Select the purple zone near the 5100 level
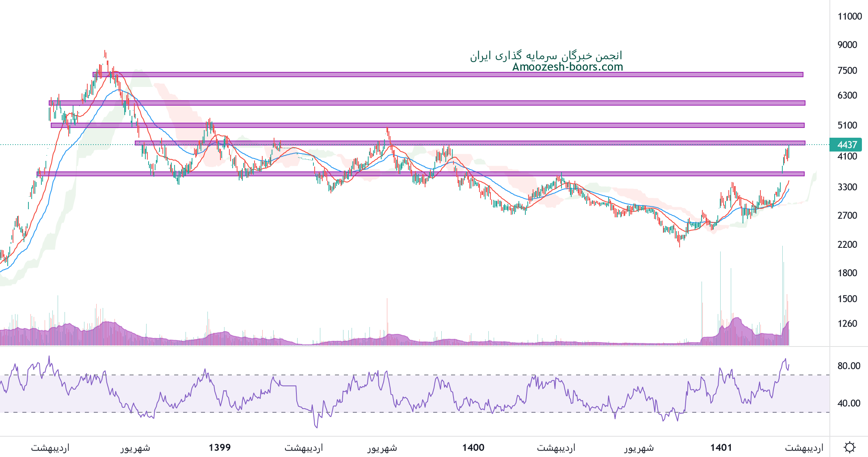This screenshot has height=457, width=868. tap(447, 126)
